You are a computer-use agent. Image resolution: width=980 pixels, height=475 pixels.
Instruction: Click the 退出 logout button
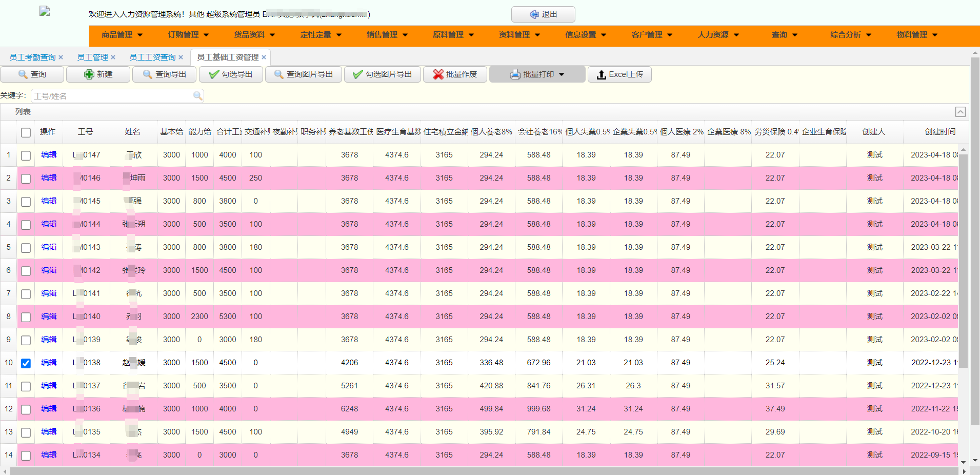point(543,14)
